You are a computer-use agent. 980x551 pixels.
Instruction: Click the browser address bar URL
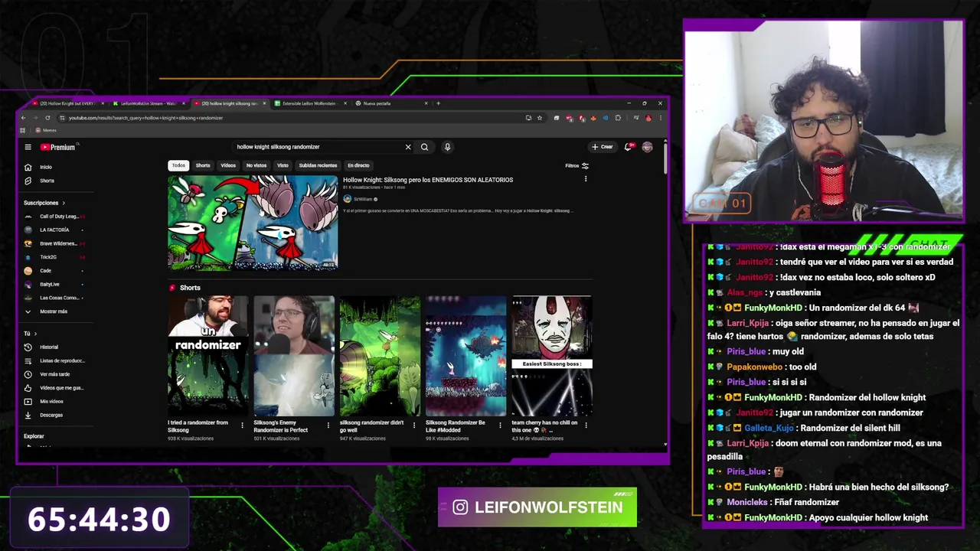[145, 118]
